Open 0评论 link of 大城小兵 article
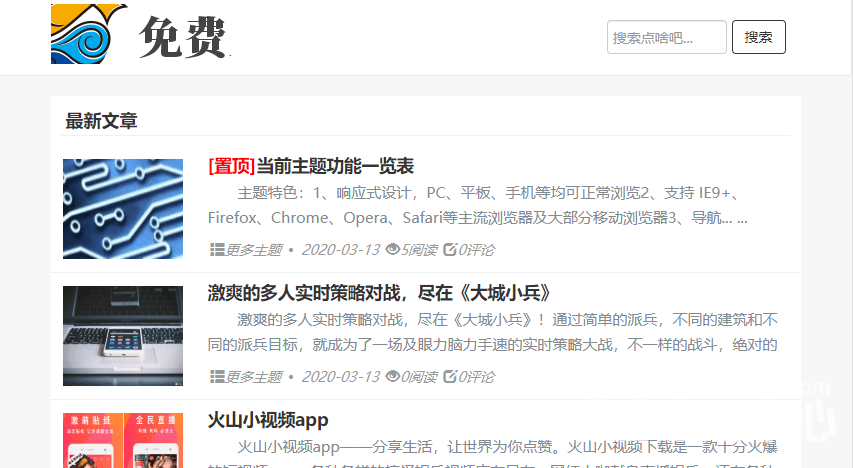Image resolution: width=853 pixels, height=468 pixels. point(476,377)
